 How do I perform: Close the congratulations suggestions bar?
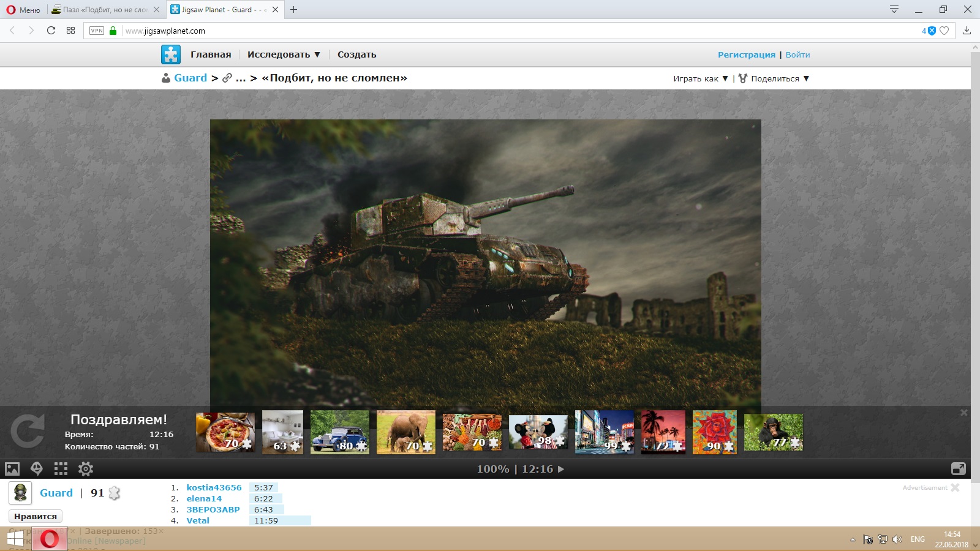pyautogui.click(x=963, y=413)
